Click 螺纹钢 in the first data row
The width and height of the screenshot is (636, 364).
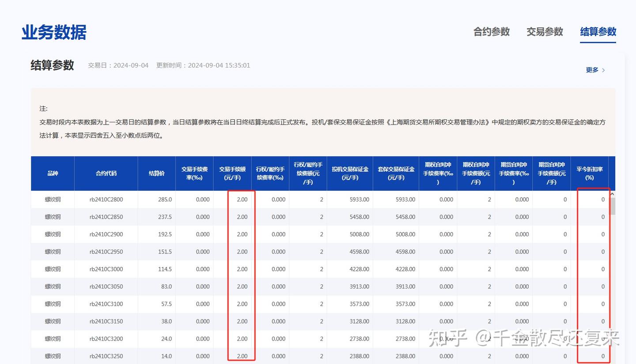[52, 199]
